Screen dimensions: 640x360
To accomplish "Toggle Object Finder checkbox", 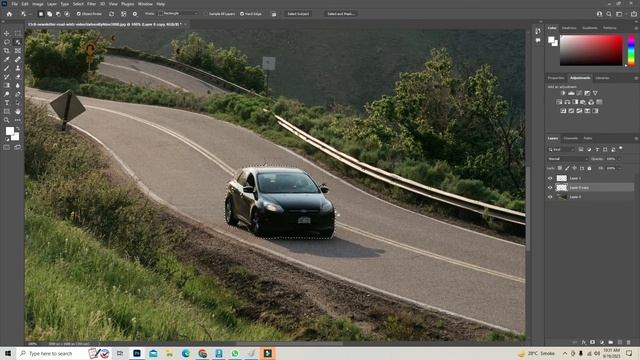I will click(79, 14).
